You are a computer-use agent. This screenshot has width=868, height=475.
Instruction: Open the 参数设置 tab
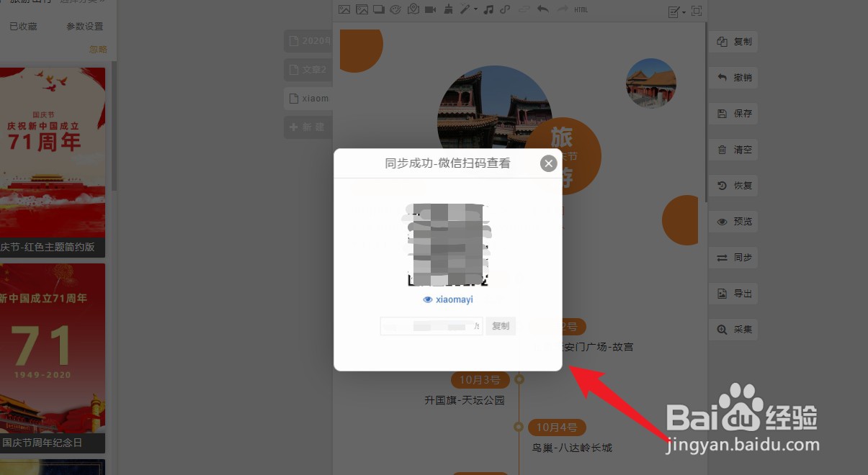[85, 27]
